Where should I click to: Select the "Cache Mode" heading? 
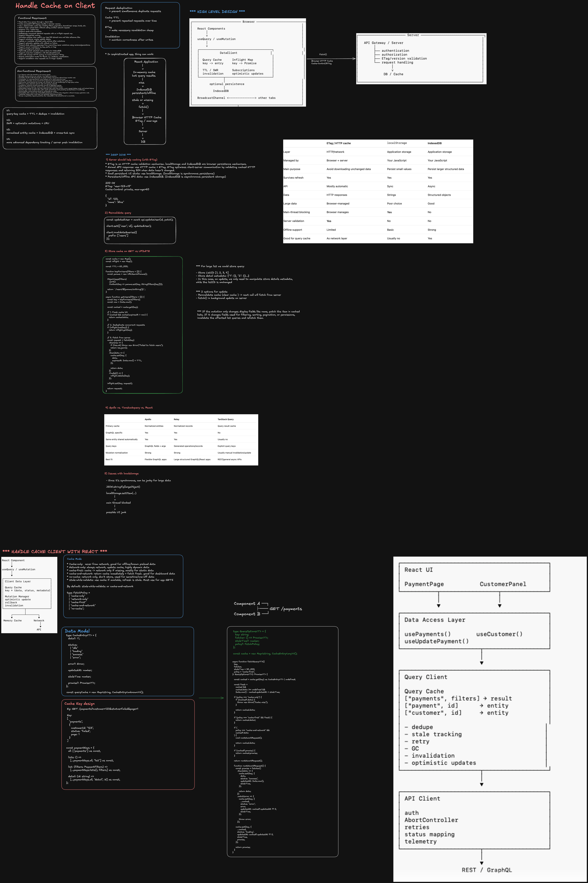74,559
